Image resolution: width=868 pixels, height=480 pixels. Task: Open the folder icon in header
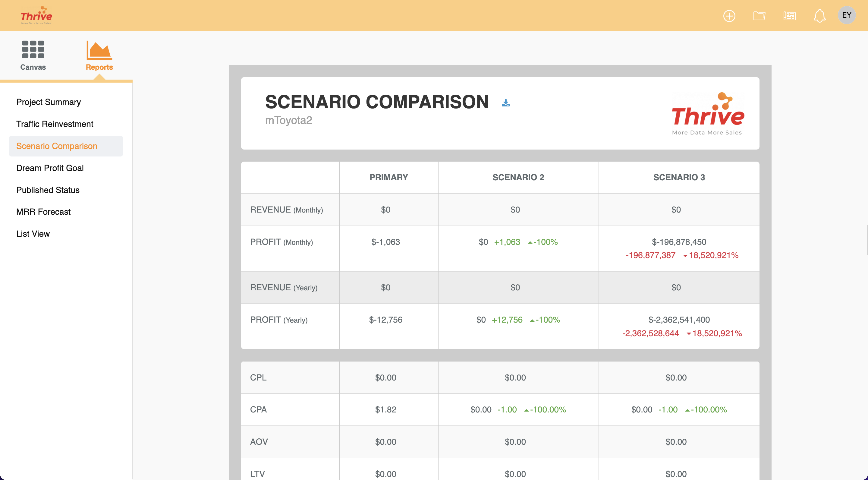[x=759, y=16]
